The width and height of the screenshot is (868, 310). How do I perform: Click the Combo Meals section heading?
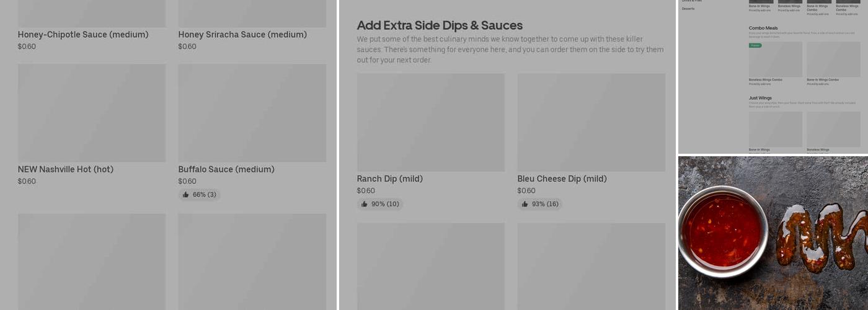[763, 28]
